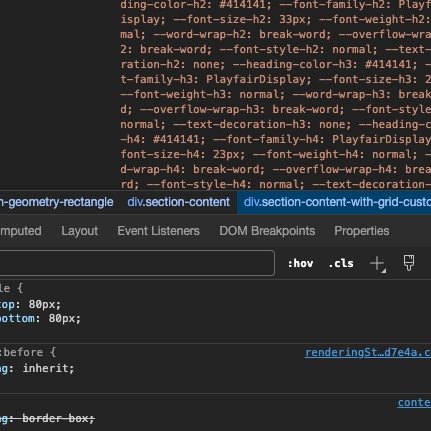Edit the inherit value in ::before rule
The image size is (431, 431).
(48, 369)
